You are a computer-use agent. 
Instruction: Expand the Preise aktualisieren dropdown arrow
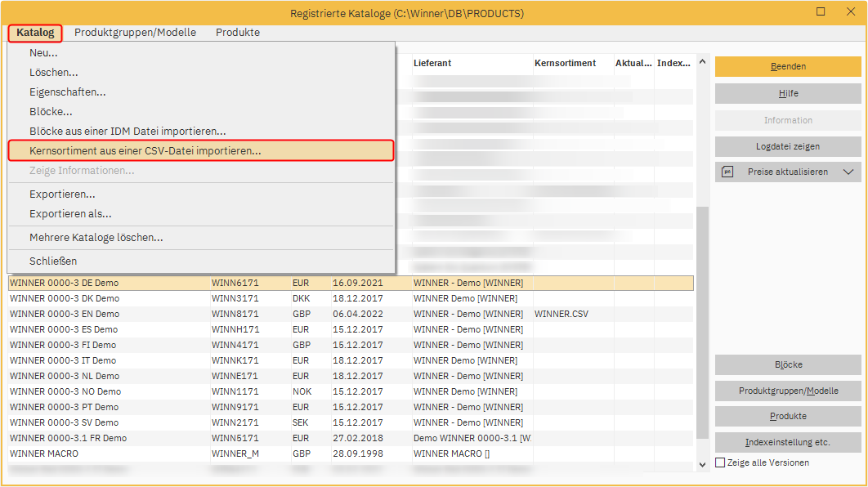848,172
